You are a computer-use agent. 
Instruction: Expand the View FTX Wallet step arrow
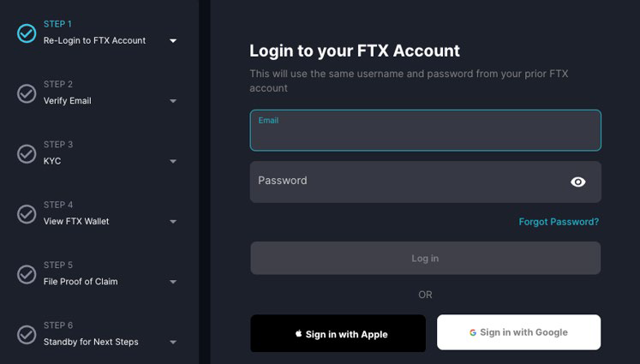coord(173,222)
